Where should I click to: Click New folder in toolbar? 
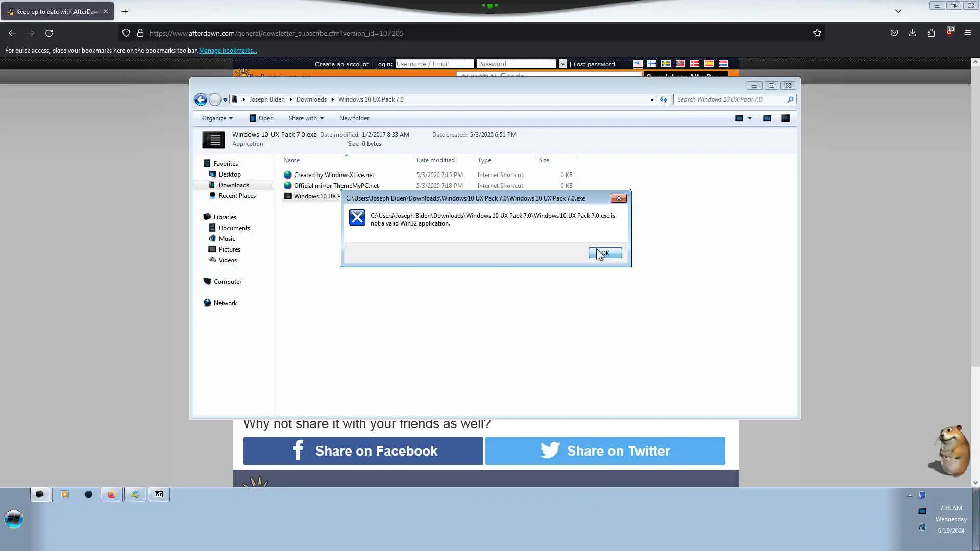(354, 118)
